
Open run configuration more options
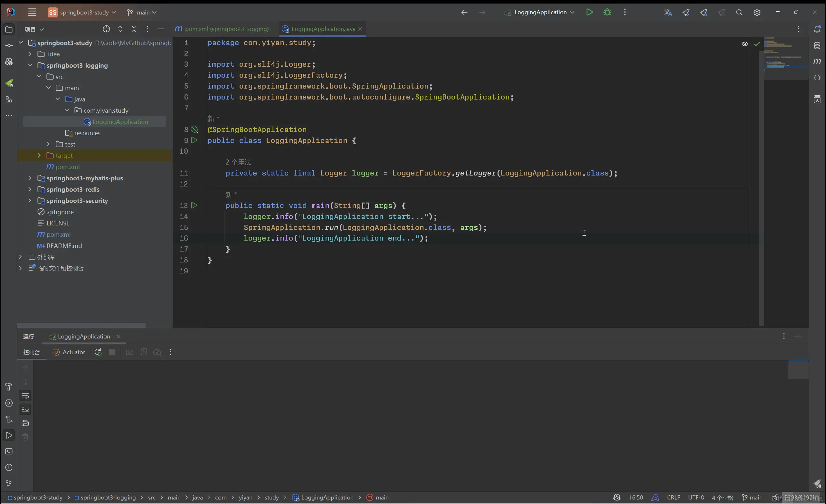(x=625, y=12)
